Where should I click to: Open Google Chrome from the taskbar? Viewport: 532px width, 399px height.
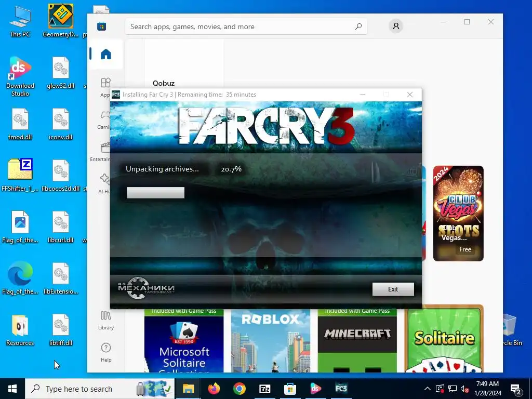coord(239,389)
